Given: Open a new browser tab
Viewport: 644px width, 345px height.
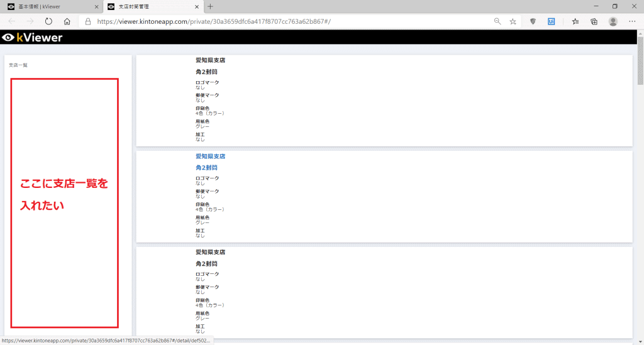Looking at the screenshot, I should pos(210,6).
